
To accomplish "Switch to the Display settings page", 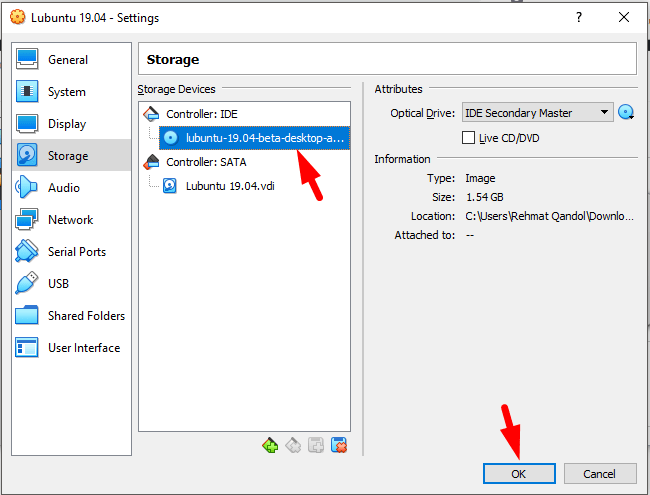I will [x=66, y=124].
